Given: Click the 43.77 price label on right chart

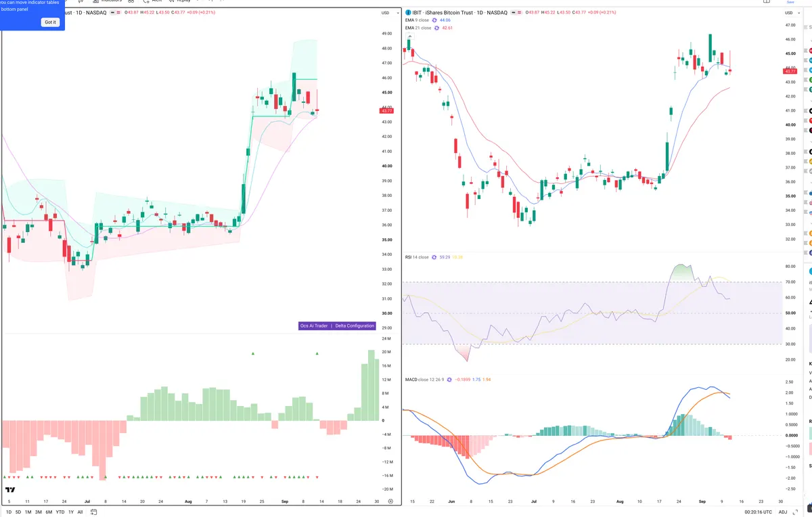Looking at the screenshot, I should [x=790, y=71].
